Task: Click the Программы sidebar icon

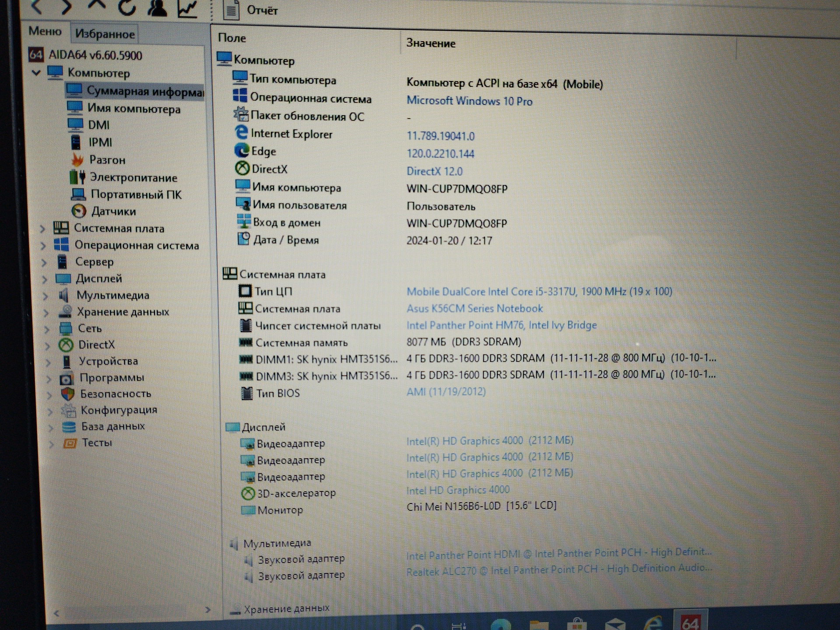Action: coord(66,378)
